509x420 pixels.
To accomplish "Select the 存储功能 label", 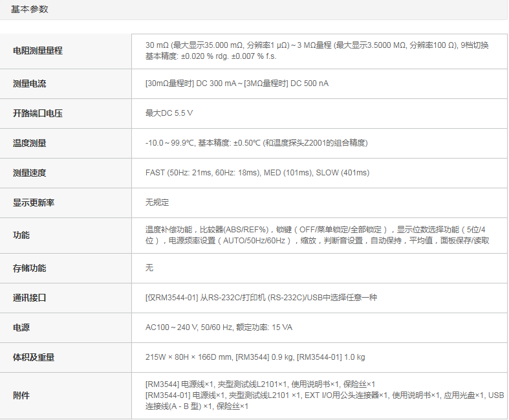I will (x=30, y=269).
